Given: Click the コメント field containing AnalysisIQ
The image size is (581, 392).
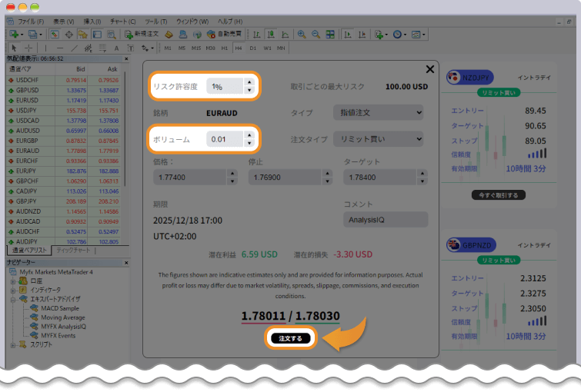Looking at the screenshot, I should click(385, 219).
